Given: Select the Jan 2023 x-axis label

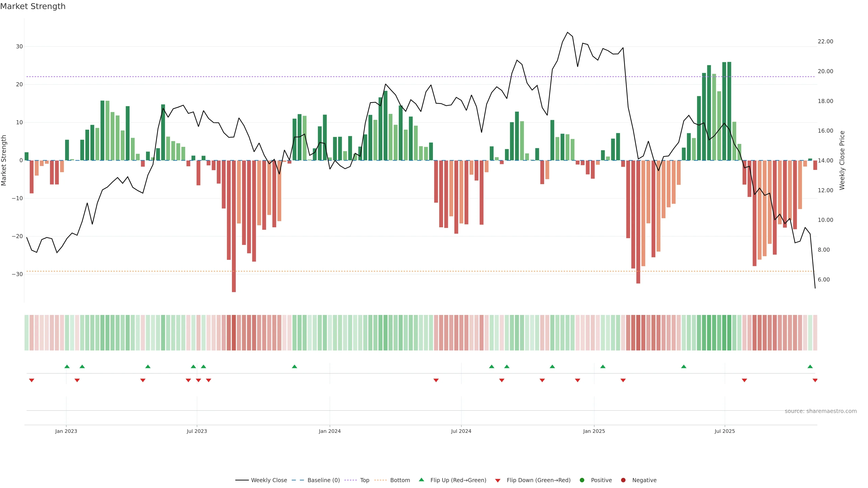Looking at the screenshot, I should (x=66, y=431).
